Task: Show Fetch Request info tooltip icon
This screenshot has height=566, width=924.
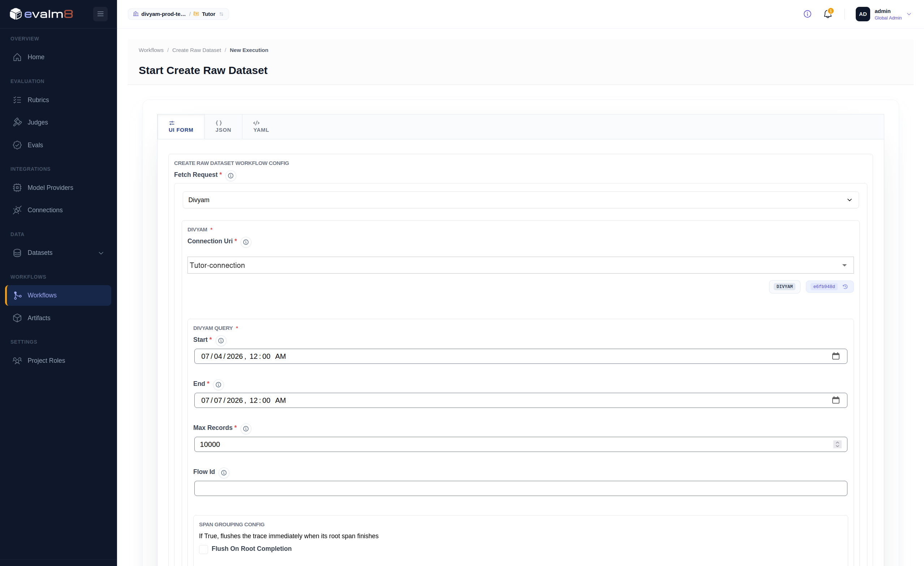Action: [230, 175]
